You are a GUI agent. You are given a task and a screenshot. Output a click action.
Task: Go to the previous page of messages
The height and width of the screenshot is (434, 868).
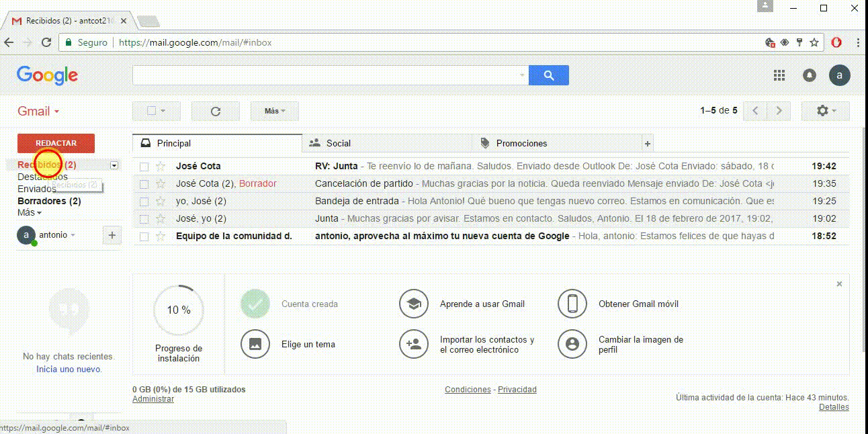click(756, 111)
